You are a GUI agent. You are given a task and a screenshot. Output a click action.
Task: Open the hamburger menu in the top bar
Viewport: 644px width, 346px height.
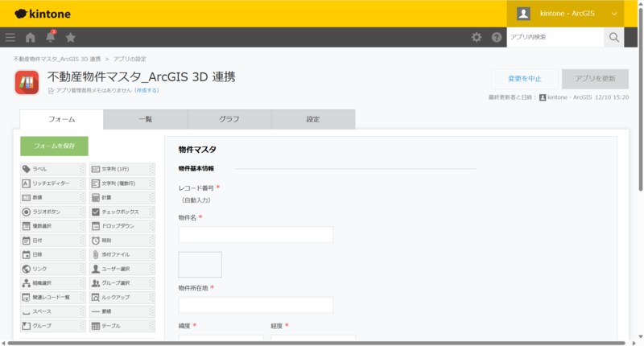10,37
